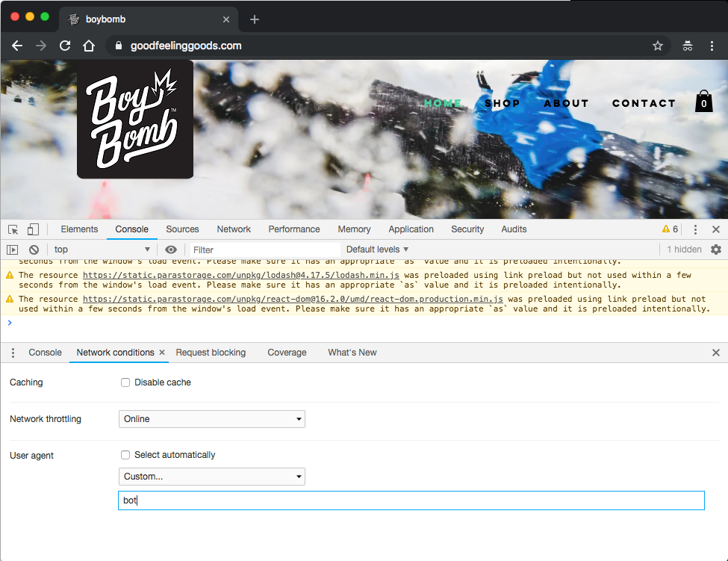This screenshot has height=561, width=728.
Task: Filter console by the 6 warnings indicator
Action: 670,229
